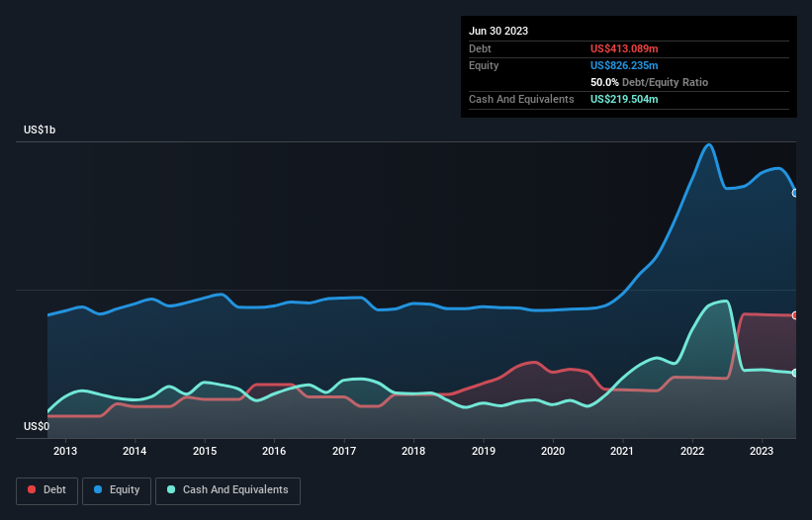The width and height of the screenshot is (812, 520).
Task: Toggle the Cash And Equivalents legend button
Action: [227, 490]
